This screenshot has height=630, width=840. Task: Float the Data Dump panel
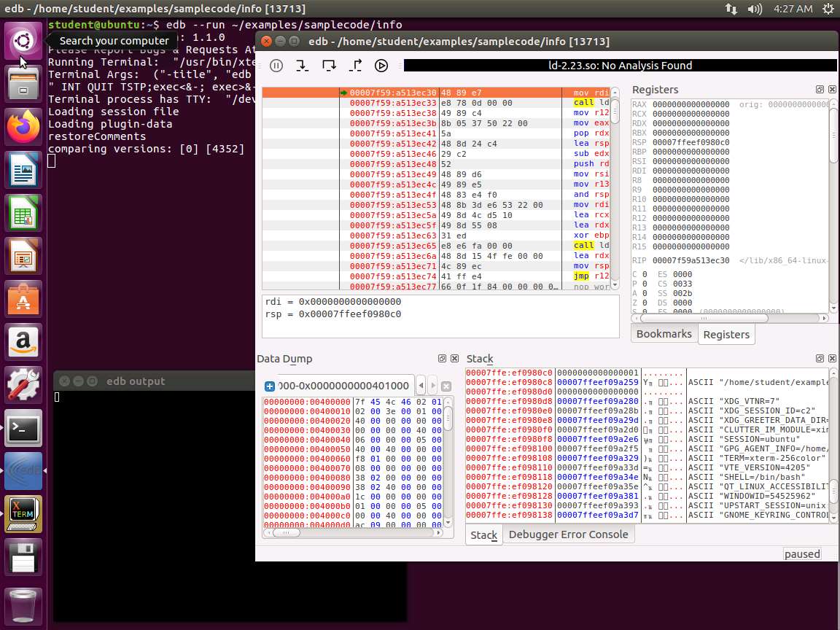pyautogui.click(x=442, y=359)
